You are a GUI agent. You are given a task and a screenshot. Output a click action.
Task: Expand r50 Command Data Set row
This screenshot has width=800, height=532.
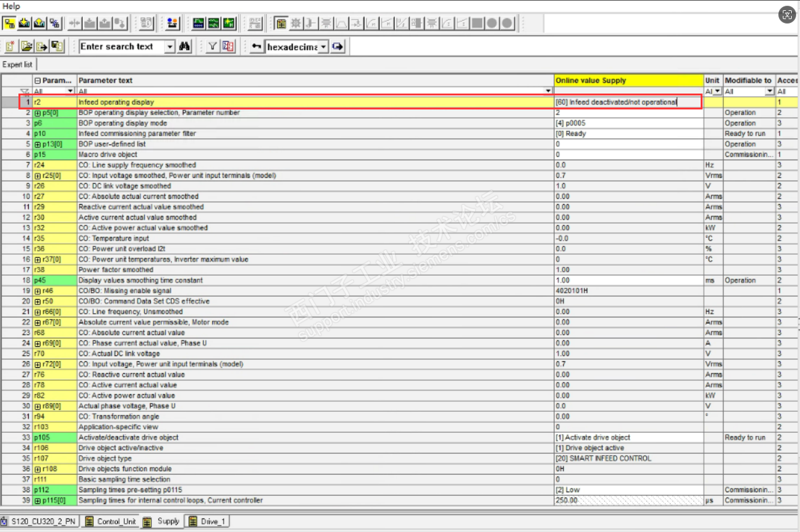point(38,302)
